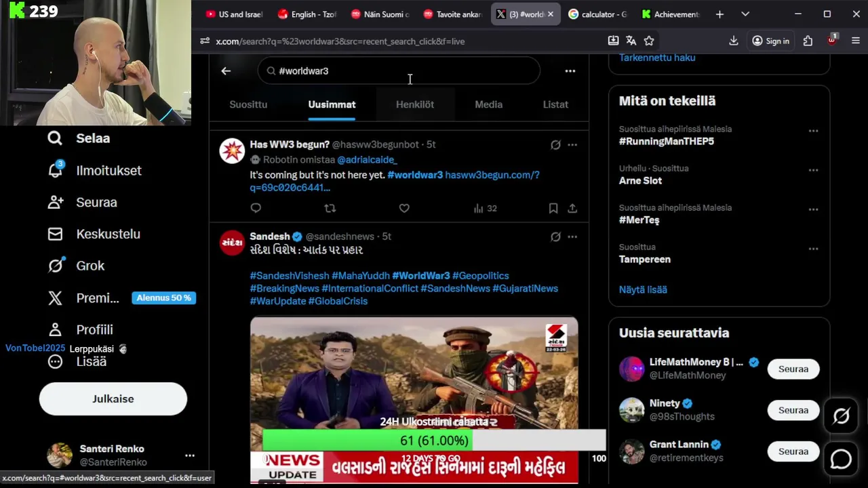This screenshot has height=488, width=868.
Task: Repost the Has WW3 begun? post
Action: click(330, 208)
